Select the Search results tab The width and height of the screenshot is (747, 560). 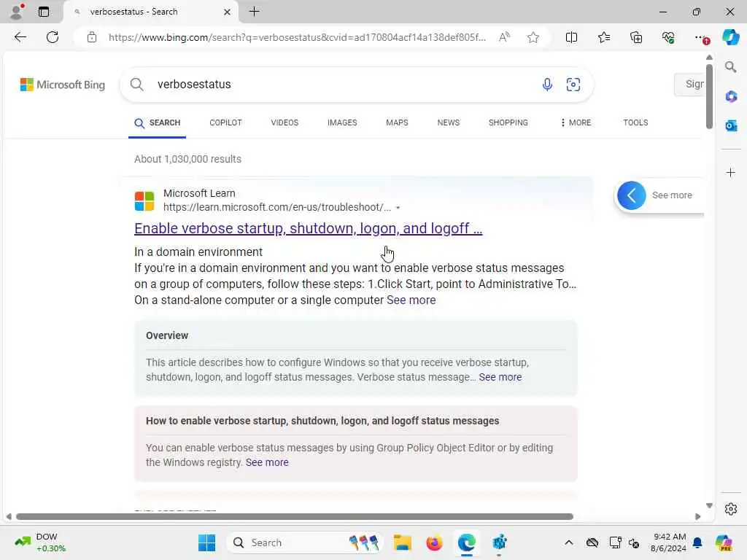point(158,122)
